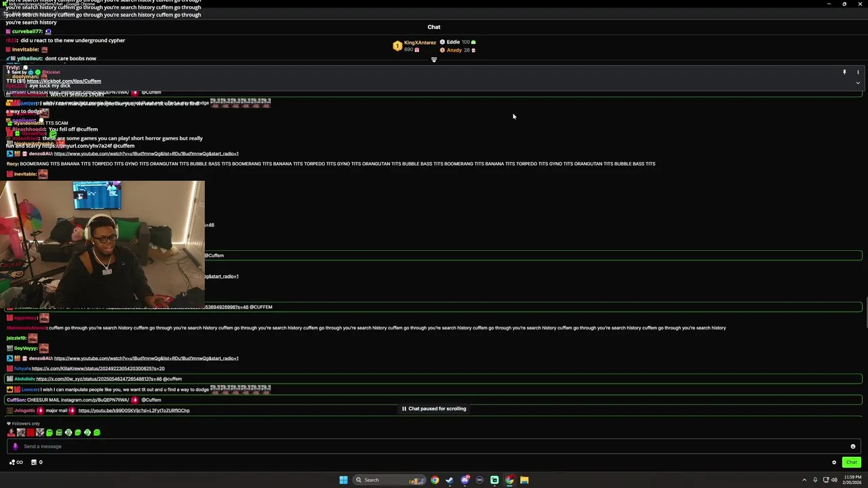The image size is (868, 488).
Task: Expand the gift leaderboard with the arrow
Action: [x=434, y=60]
